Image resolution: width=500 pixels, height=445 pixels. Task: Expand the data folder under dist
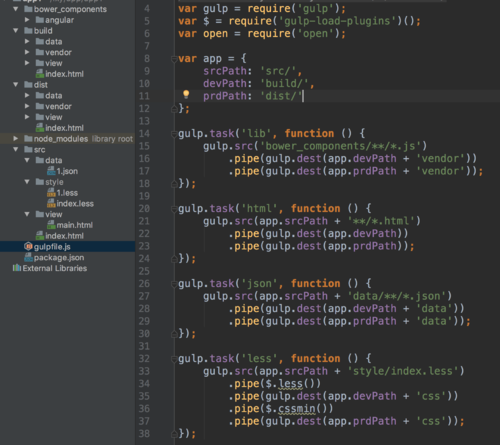pyautogui.click(x=27, y=95)
